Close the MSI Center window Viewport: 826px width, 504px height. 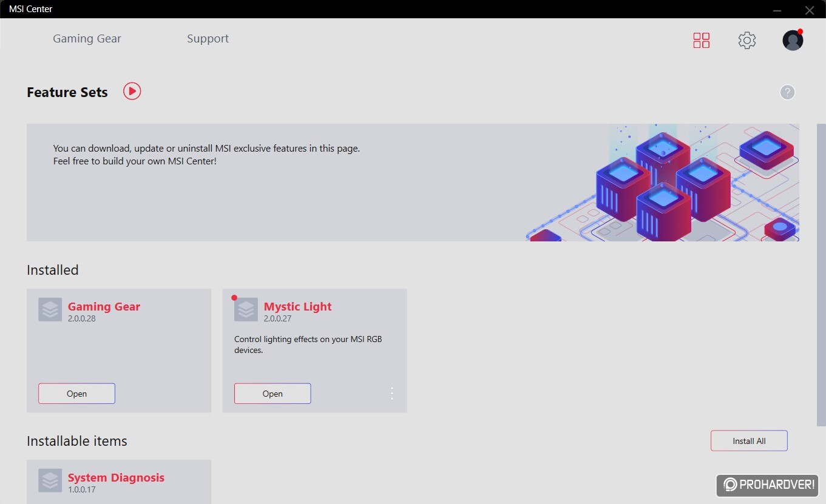809,10
